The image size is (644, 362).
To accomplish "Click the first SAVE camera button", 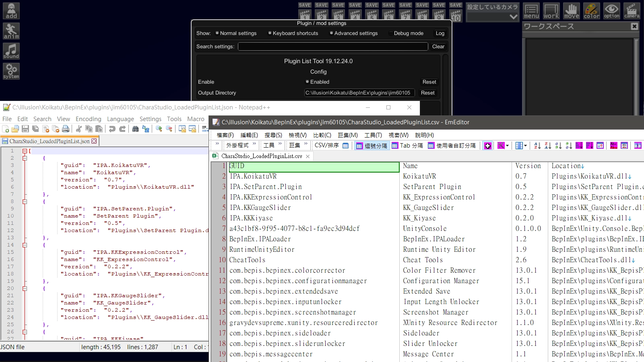I will pyautogui.click(x=305, y=5).
